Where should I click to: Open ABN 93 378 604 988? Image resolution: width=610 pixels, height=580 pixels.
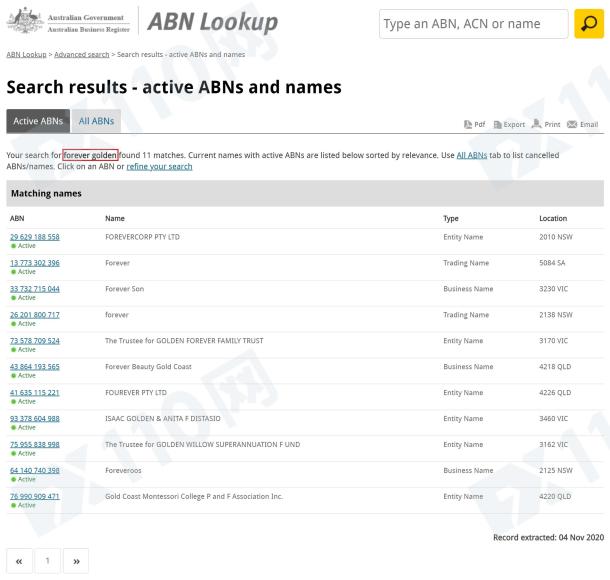pos(35,419)
